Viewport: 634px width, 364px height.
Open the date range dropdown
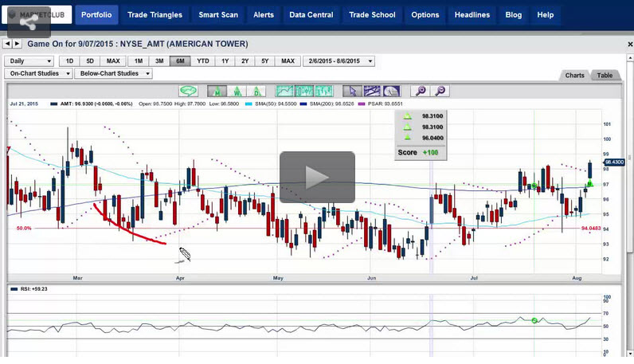(x=339, y=61)
